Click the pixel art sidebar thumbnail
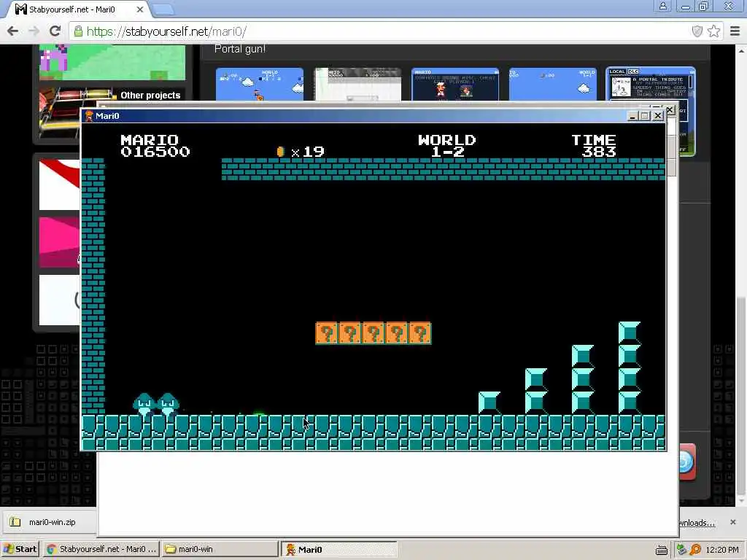The height and width of the screenshot is (560, 747). tap(112, 62)
